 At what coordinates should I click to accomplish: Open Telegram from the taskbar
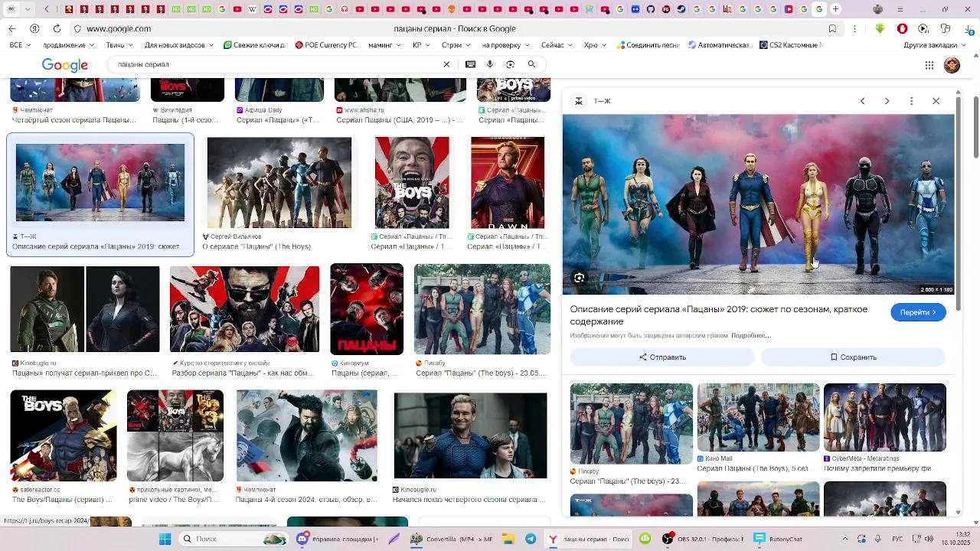531,539
